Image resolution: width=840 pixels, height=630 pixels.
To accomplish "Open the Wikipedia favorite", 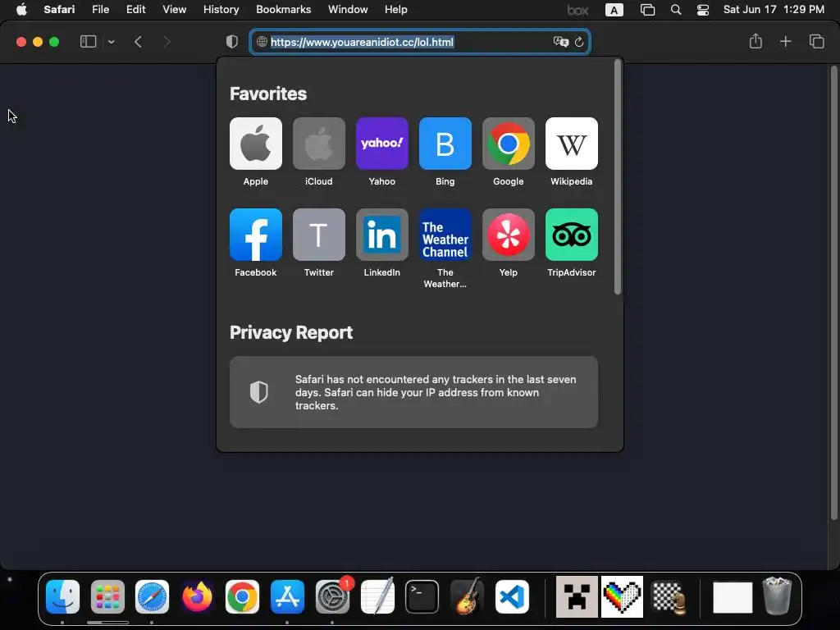I will click(572, 144).
